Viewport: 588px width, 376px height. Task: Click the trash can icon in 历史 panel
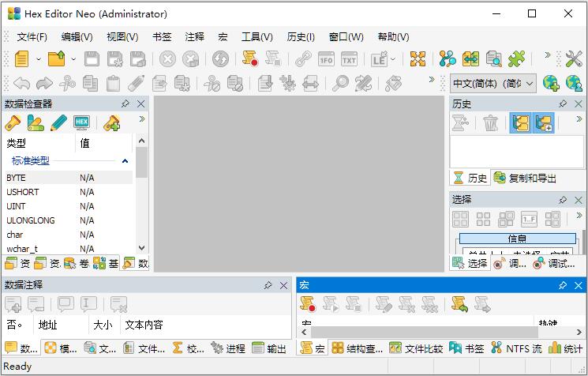490,123
